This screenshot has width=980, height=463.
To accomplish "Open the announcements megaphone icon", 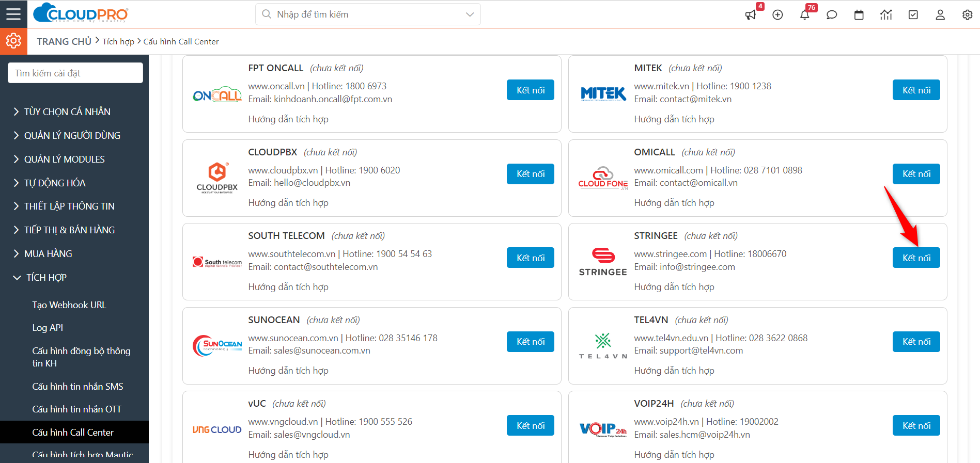I will tap(751, 15).
